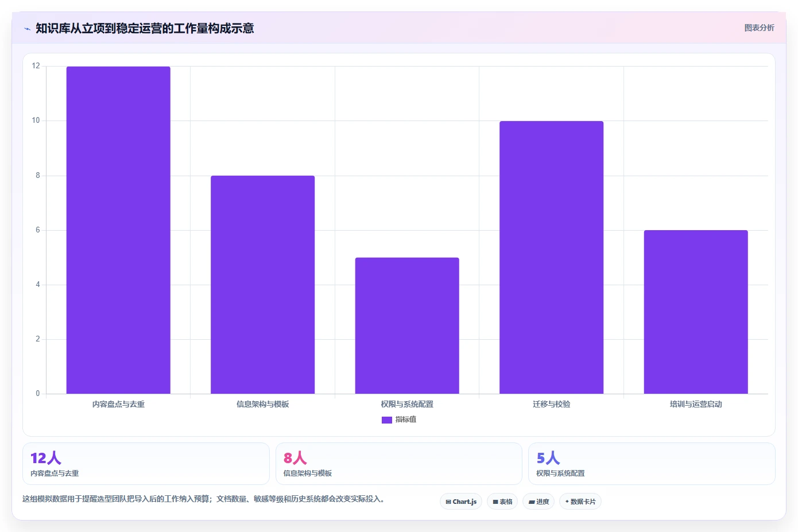Click the small icon before the chart title
Image resolution: width=798 pixels, height=532 pixels.
tap(27, 29)
